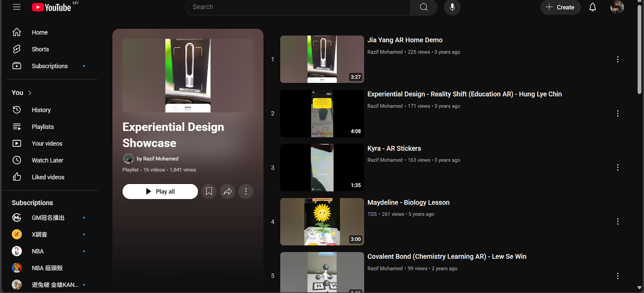Viewport: 644px width, 293px height.
Task: Open the GM冠名播出 subscription
Action: click(52, 218)
